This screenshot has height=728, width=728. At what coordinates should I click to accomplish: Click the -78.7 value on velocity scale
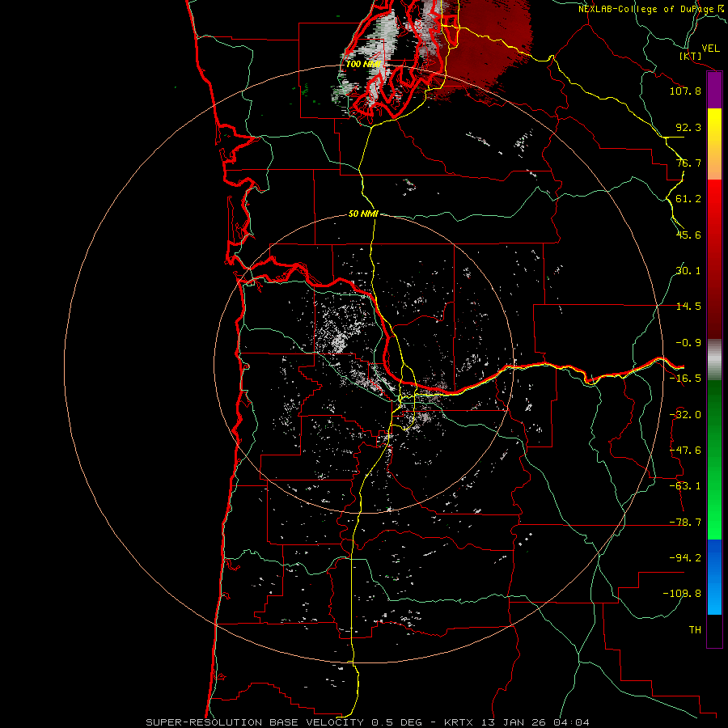[685, 523]
